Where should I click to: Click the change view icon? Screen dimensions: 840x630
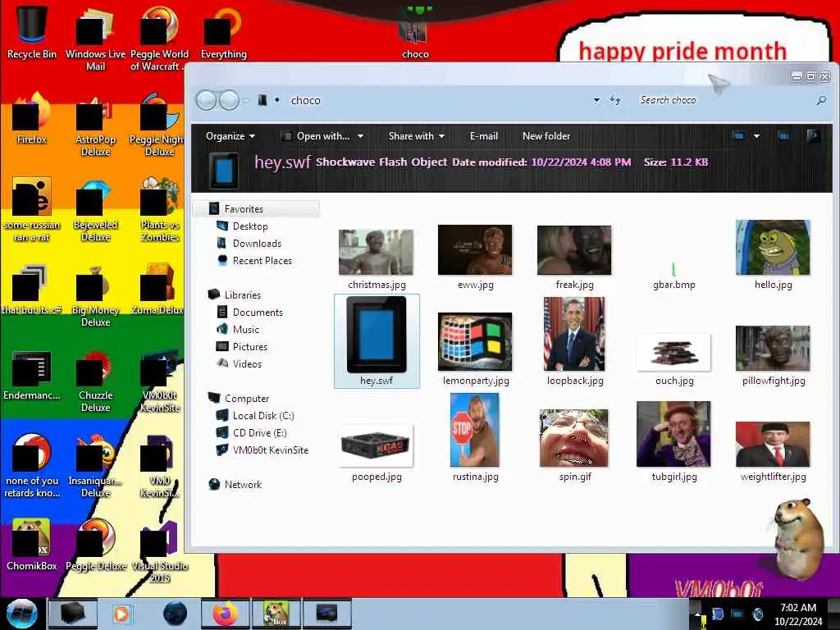739,136
